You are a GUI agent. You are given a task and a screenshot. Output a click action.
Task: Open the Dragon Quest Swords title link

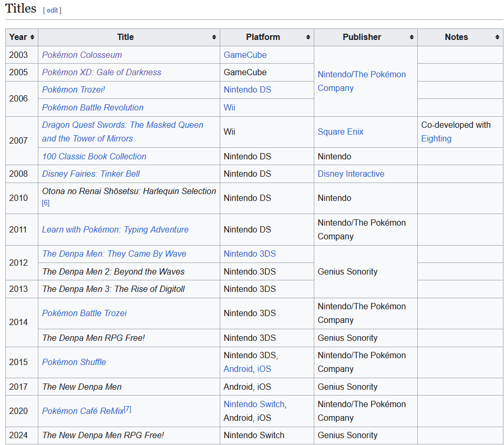[122, 132]
